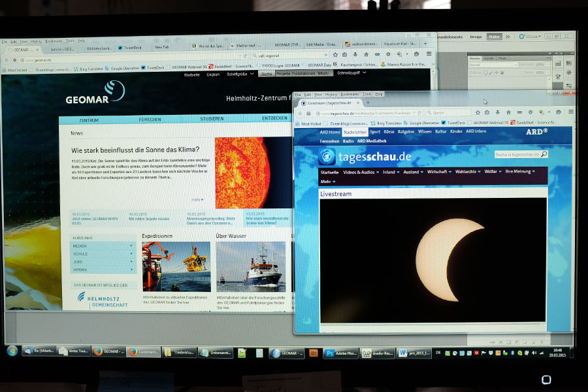
Task: Switch to the New Tab tab in GEOMAR browser
Action: pos(162,47)
